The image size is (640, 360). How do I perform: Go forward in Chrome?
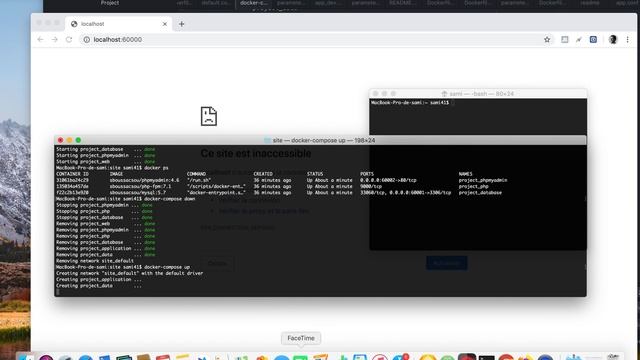tap(55, 40)
